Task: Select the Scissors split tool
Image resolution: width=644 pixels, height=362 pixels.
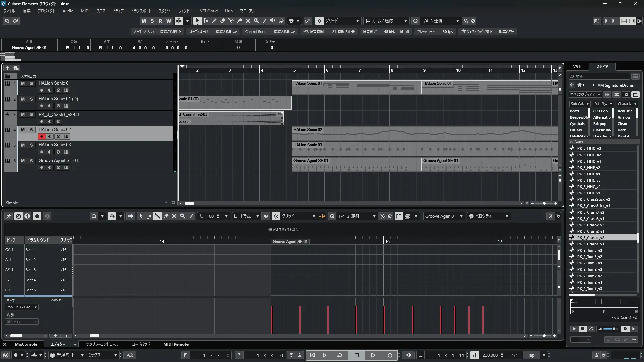Action: click(x=231, y=21)
